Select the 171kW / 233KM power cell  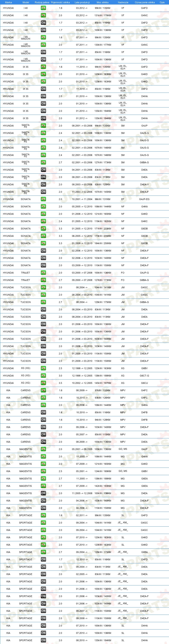click(x=103, y=229)
